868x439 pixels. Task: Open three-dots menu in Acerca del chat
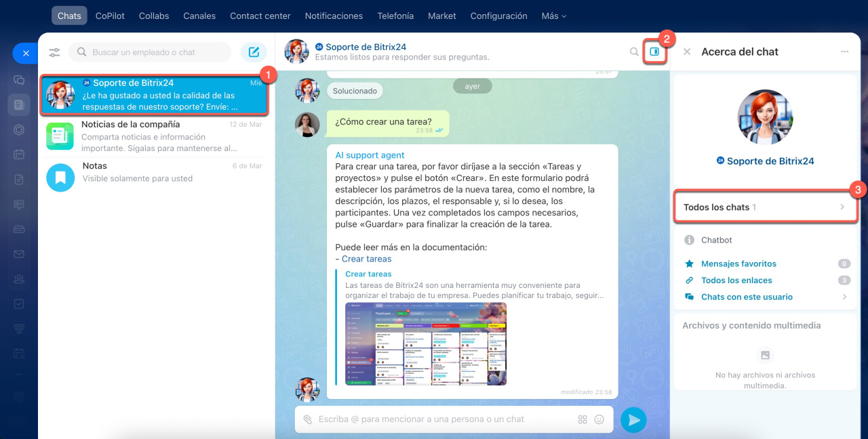coord(844,51)
